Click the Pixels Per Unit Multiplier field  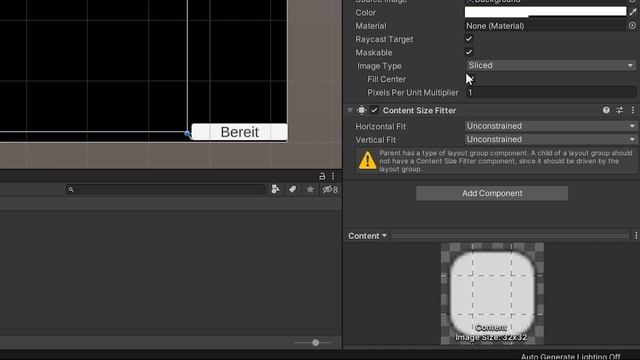click(551, 93)
